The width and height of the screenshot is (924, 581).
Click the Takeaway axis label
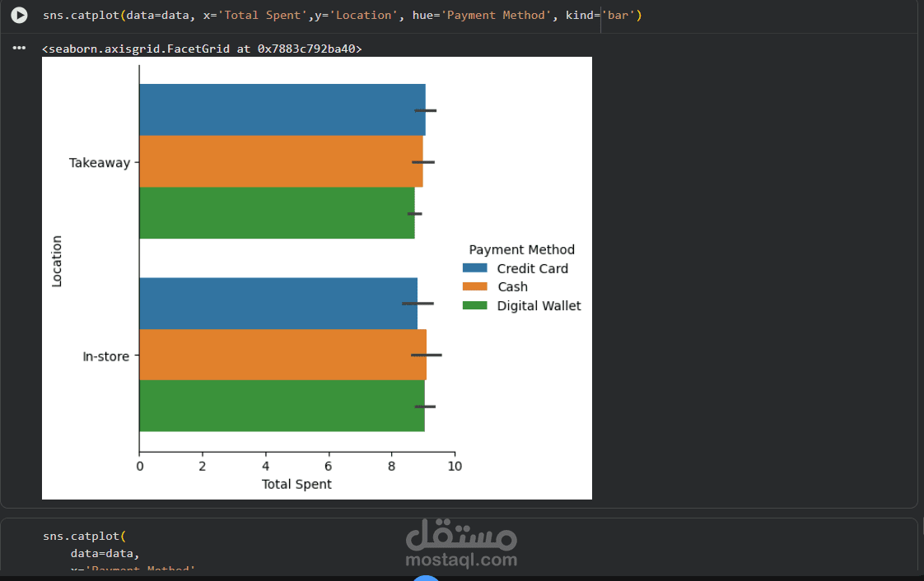click(100, 162)
